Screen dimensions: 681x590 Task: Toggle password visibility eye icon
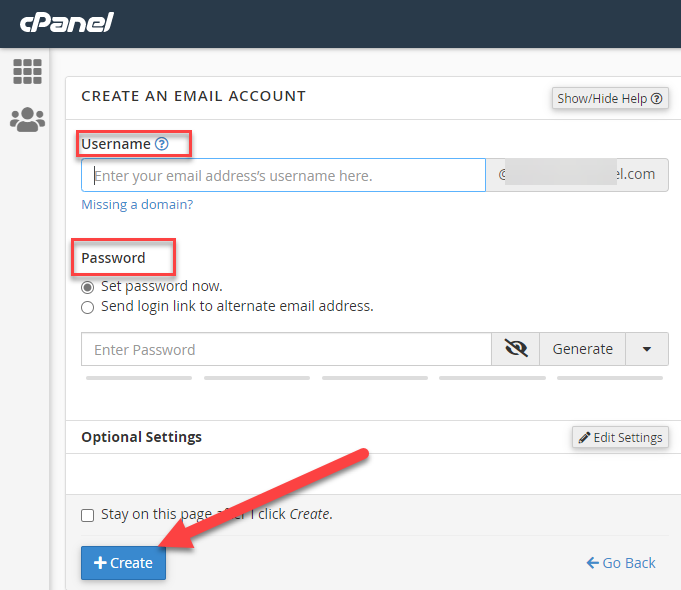pos(516,349)
